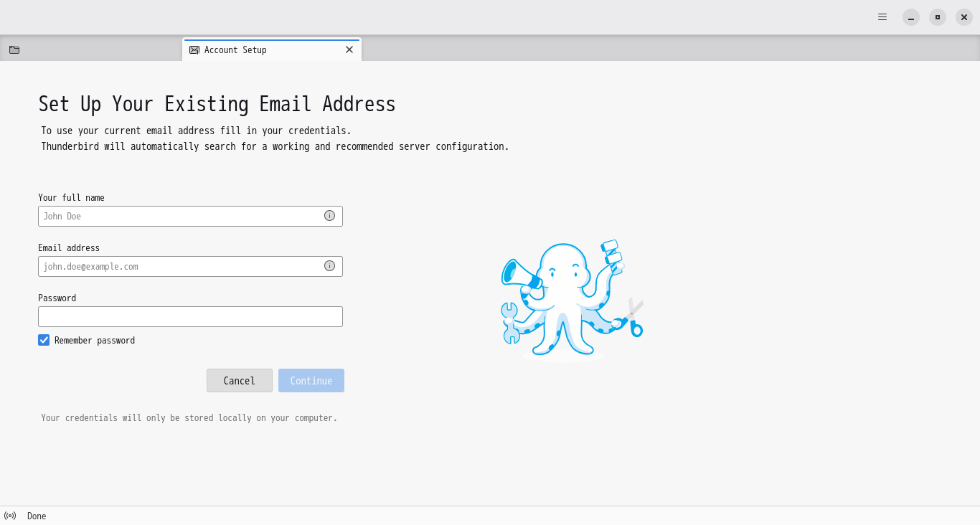Open the Thunderbird hamburger menu
Image resolution: width=980 pixels, height=525 pixels.
click(882, 17)
